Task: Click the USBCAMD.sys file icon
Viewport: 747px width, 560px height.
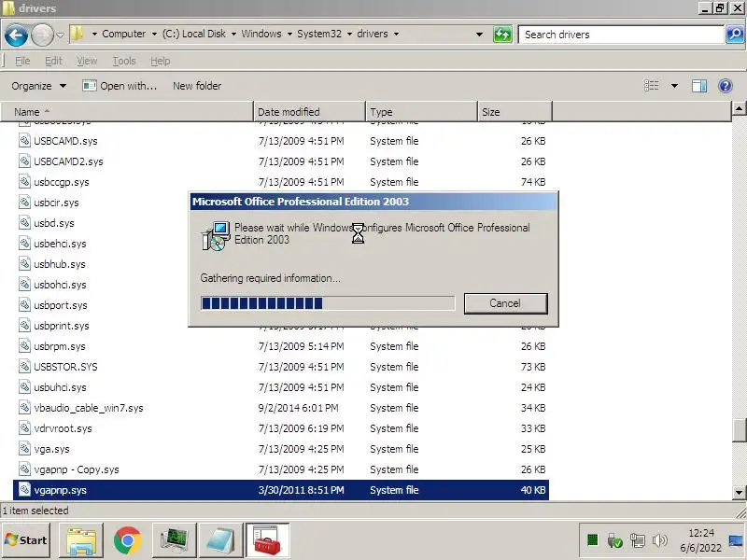Action: click(x=25, y=141)
